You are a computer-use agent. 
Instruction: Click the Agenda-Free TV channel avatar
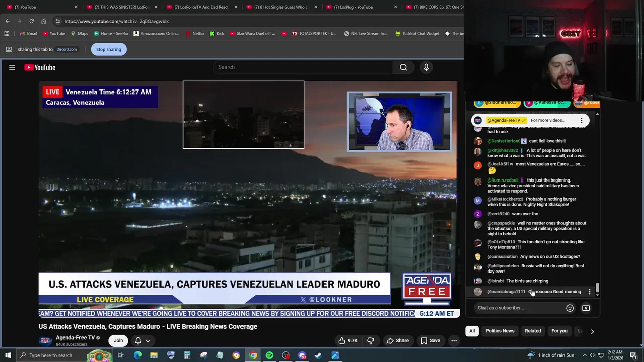click(x=45, y=341)
